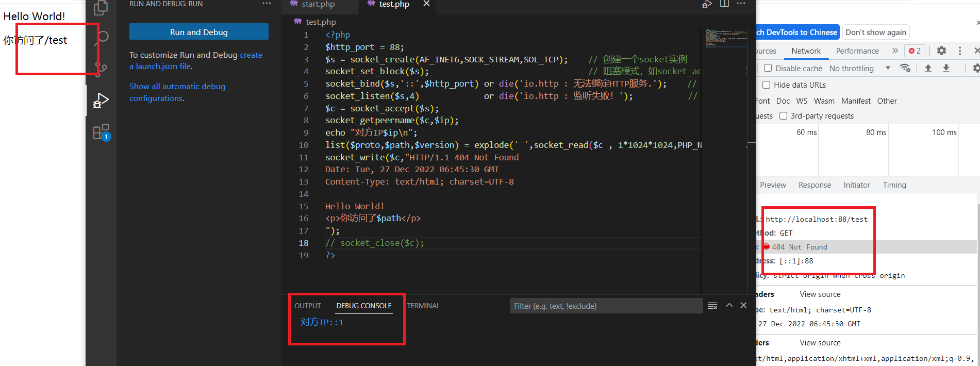Click the Run and Debug button

coord(199,32)
